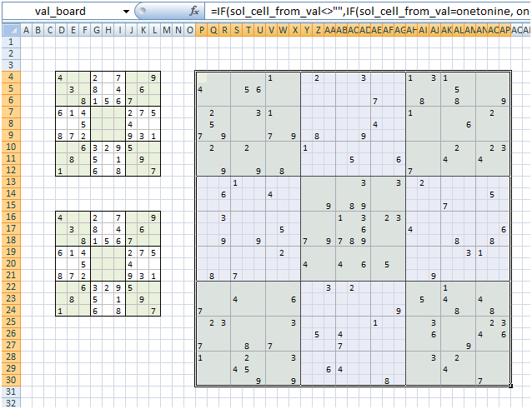The height and width of the screenshot is (409, 532).
Task: Select cell P9 containing 7
Action: pyautogui.click(x=202, y=137)
